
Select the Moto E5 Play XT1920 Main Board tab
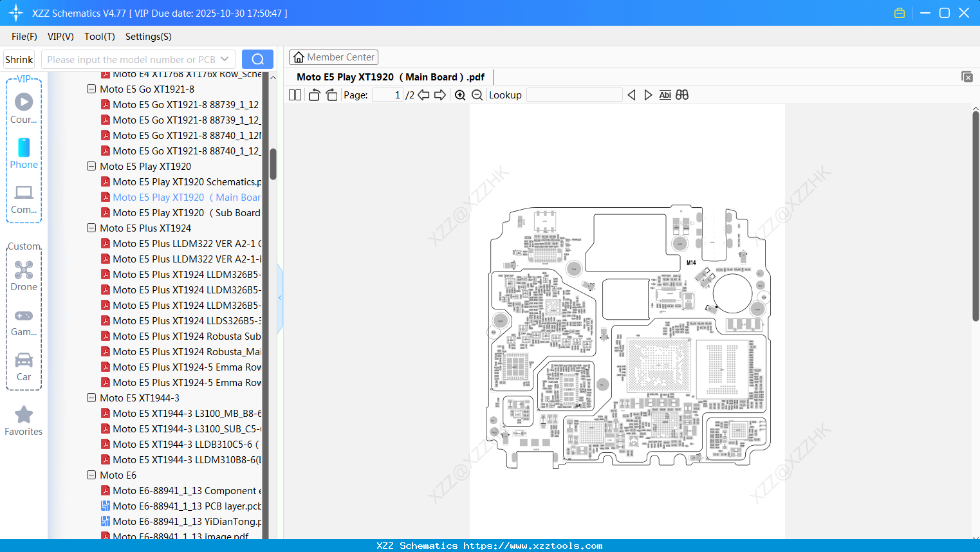coord(391,77)
